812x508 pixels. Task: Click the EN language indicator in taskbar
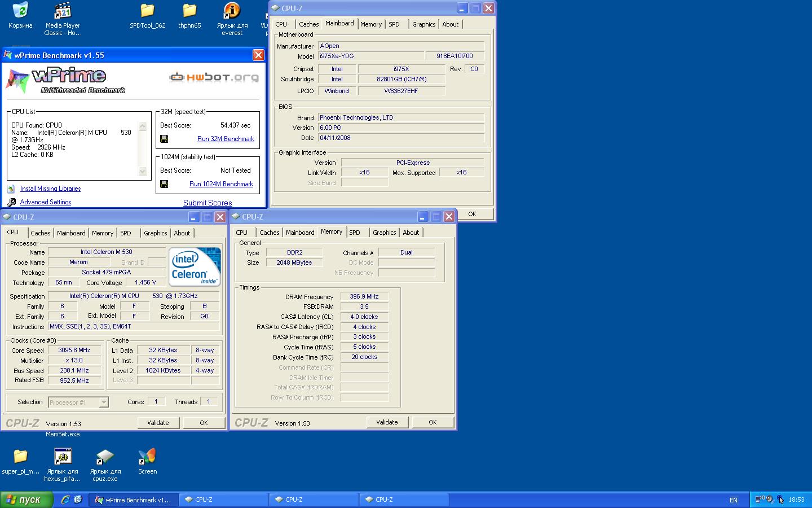[734, 500]
